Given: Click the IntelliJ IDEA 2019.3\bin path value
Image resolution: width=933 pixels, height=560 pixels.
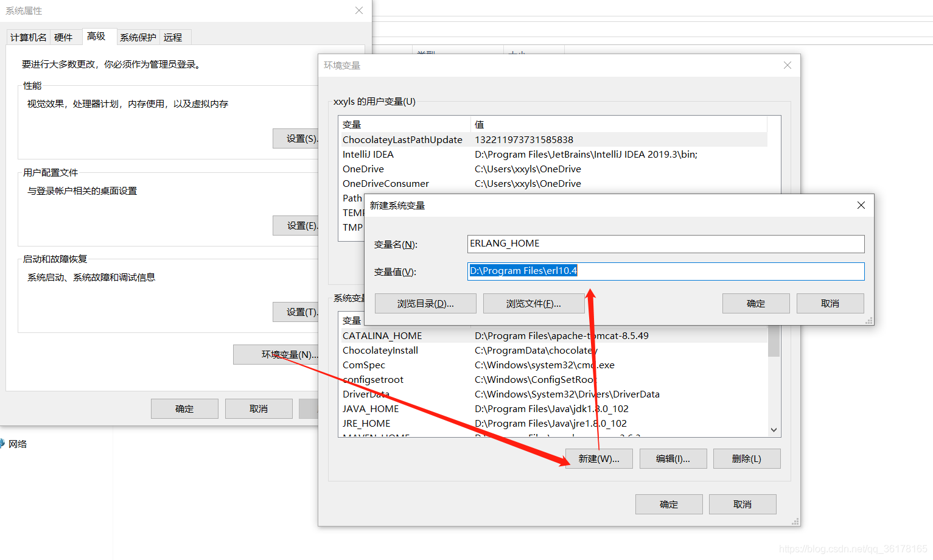Looking at the screenshot, I should point(586,154).
